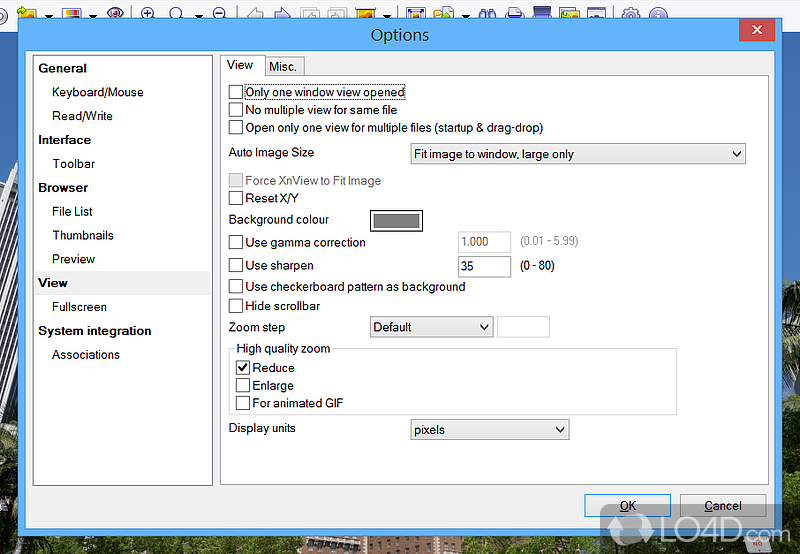Select Preview in the sidebar

73,259
